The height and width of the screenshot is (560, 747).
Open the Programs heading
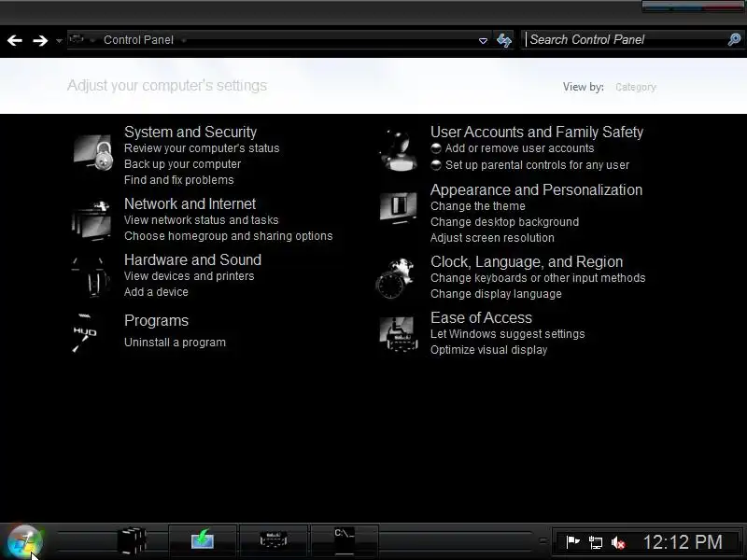tap(156, 321)
